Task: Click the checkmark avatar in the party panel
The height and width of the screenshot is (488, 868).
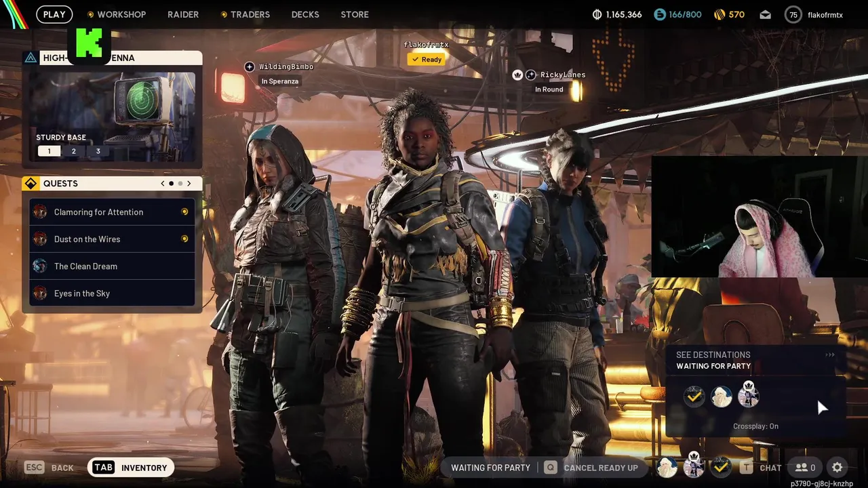Action: (x=694, y=396)
